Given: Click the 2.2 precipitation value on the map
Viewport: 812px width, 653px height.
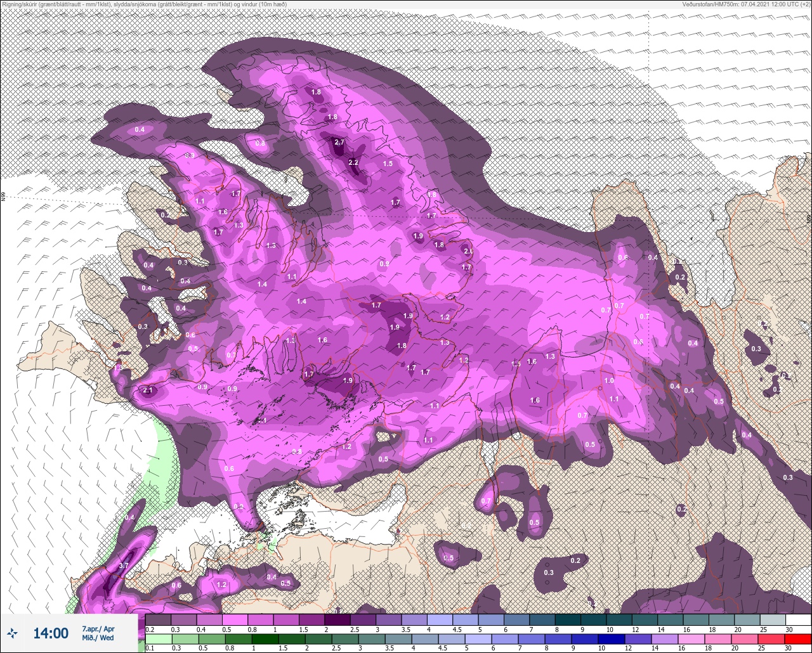Looking at the screenshot, I should (x=353, y=163).
